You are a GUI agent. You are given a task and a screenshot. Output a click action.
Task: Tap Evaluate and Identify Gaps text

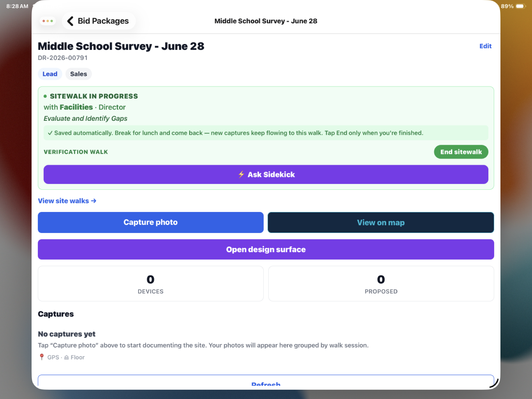pos(85,118)
